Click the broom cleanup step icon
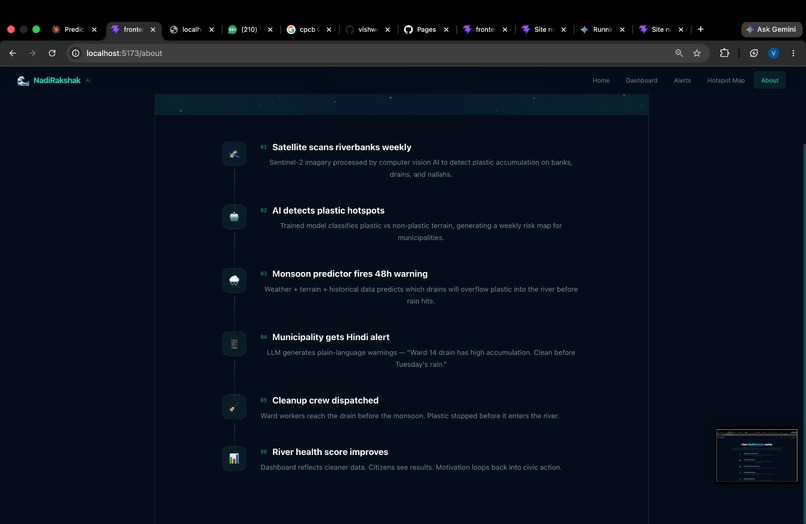This screenshot has width=806, height=524. click(234, 407)
